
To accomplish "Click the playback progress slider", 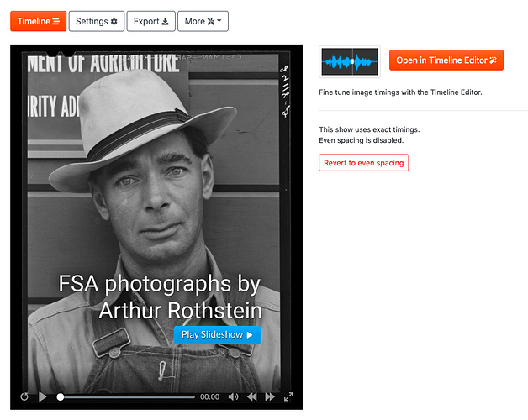I will pyautogui.click(x=126, y=397).
